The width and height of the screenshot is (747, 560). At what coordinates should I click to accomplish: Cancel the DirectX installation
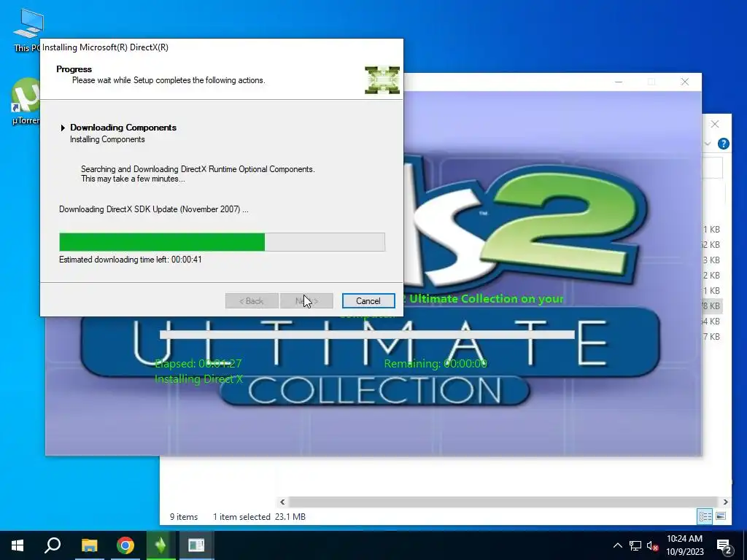coord(368,301)
